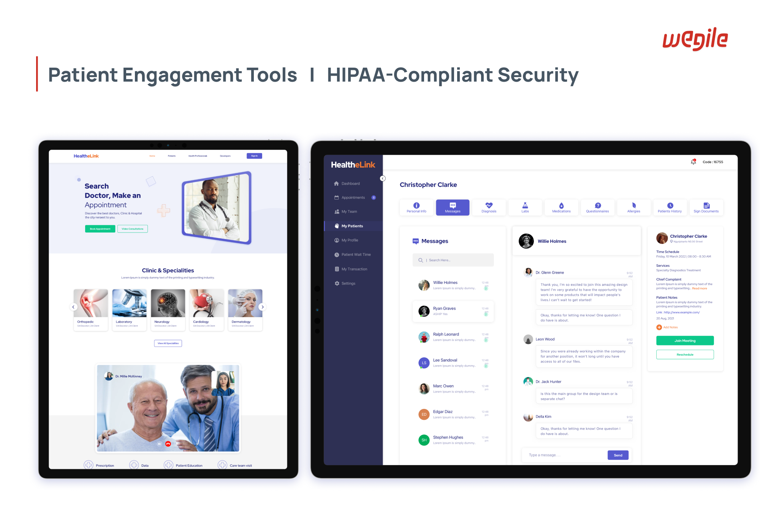Click the red end call button

(x=168, y=444)
